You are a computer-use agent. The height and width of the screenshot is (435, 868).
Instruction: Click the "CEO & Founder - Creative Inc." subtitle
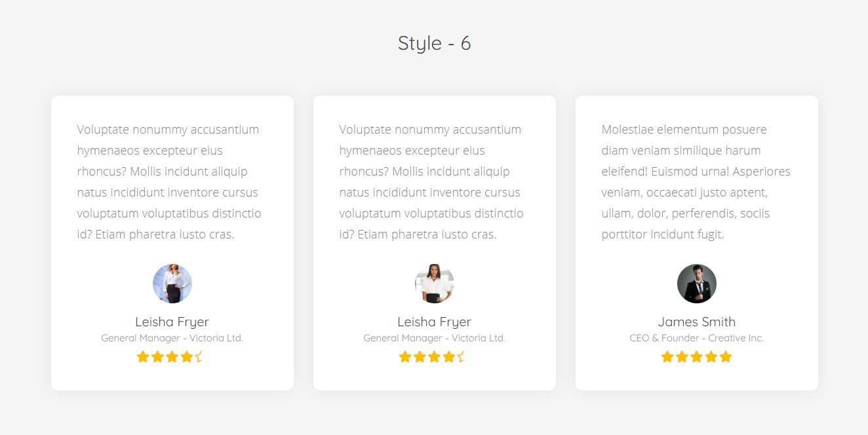696,338
